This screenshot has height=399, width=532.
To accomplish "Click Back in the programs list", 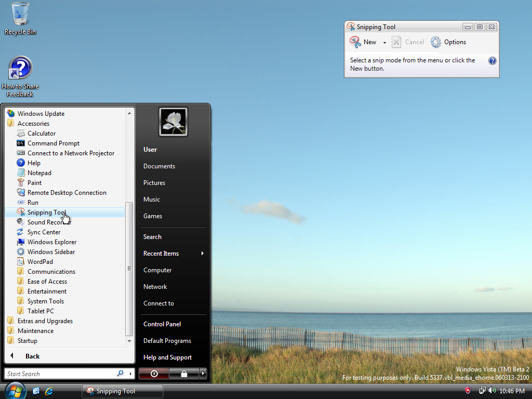I will coord(32,356).
